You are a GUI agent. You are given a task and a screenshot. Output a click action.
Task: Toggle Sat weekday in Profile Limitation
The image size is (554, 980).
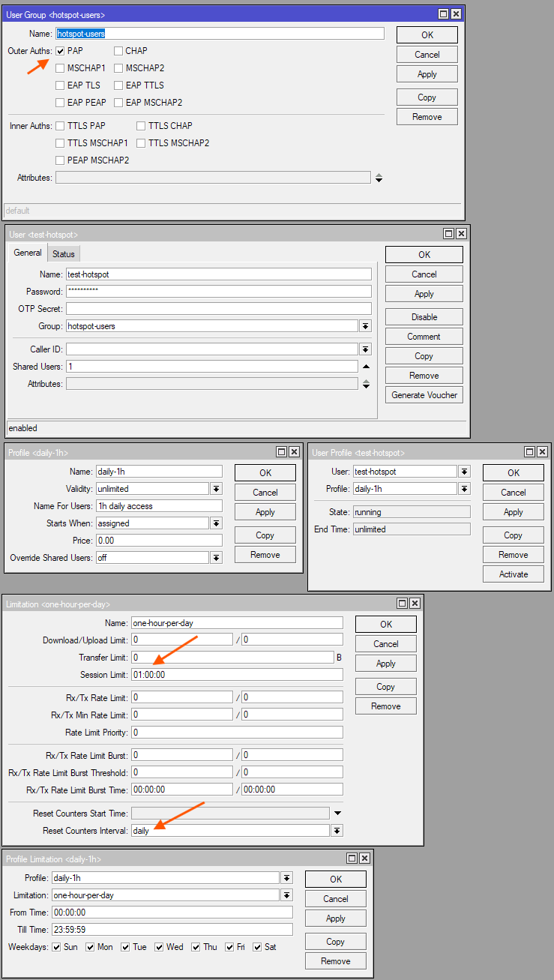[257, 947]
